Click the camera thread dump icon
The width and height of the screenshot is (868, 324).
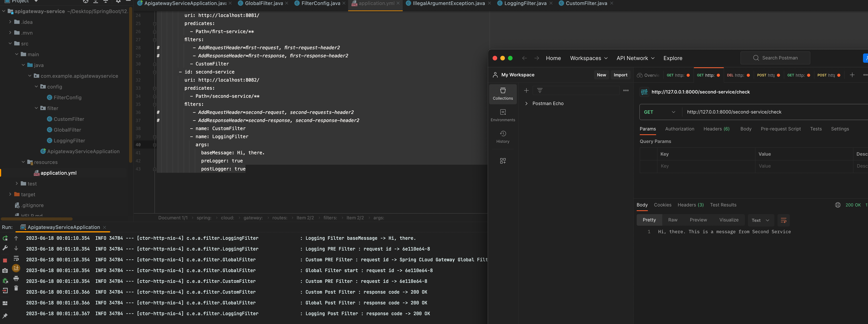pyautogui.click(x=5, y=271)
